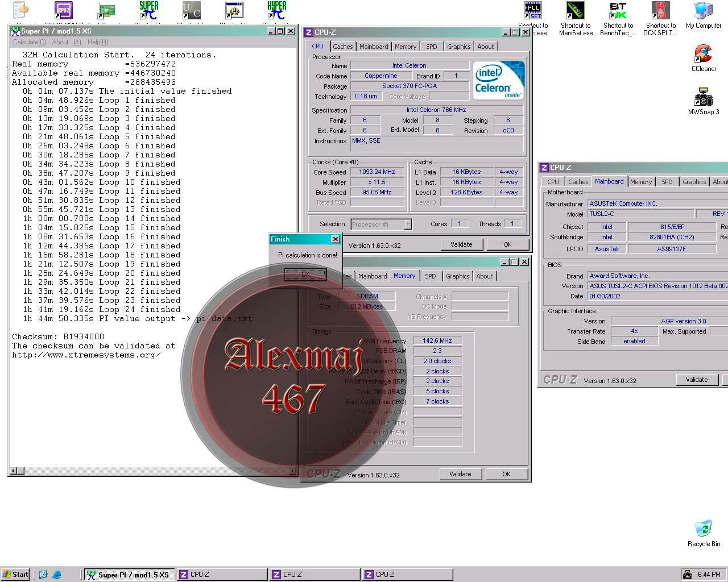Image resolution: width=728 pixels, height=582 pixels.
Task: Open the window-with-gear desktop shortcut
Action: click(234, 10)
